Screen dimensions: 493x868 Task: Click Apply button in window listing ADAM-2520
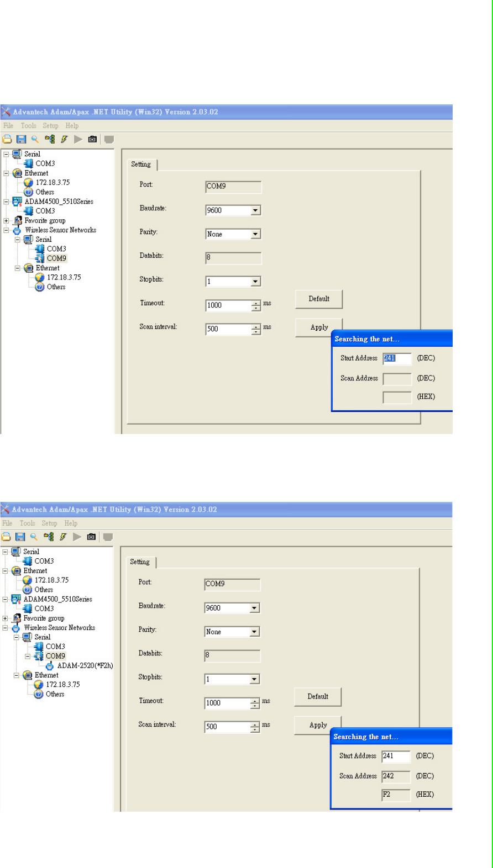point(318,725)
